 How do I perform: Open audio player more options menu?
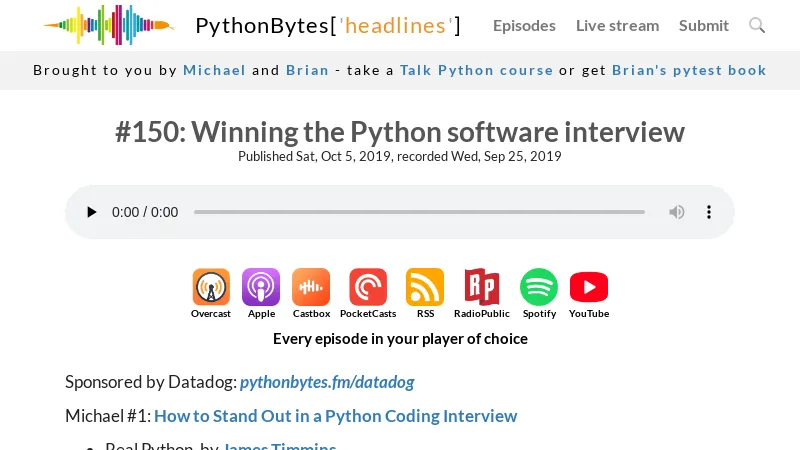point(709,212)
